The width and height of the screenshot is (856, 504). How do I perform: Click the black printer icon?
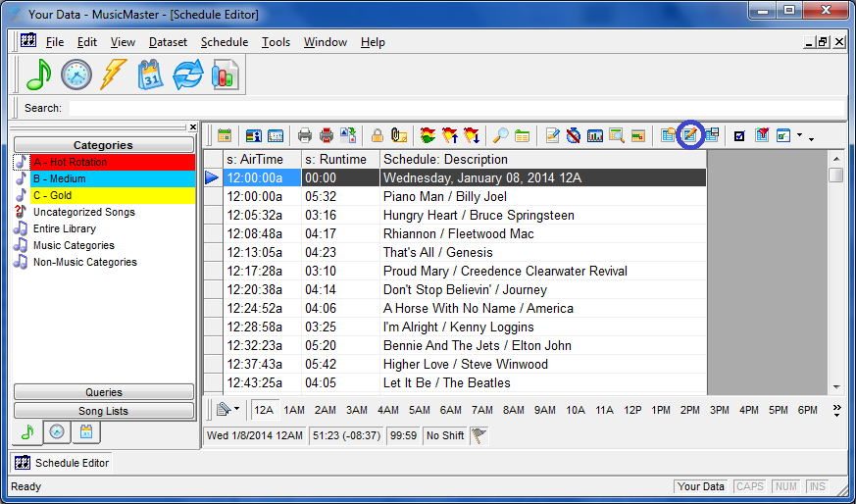pos(305,135)
